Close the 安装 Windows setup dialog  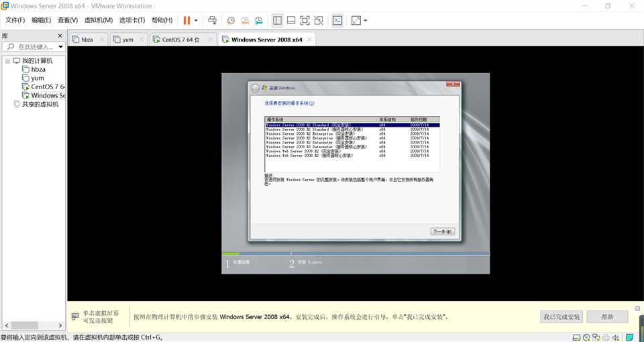click(453, 83)
